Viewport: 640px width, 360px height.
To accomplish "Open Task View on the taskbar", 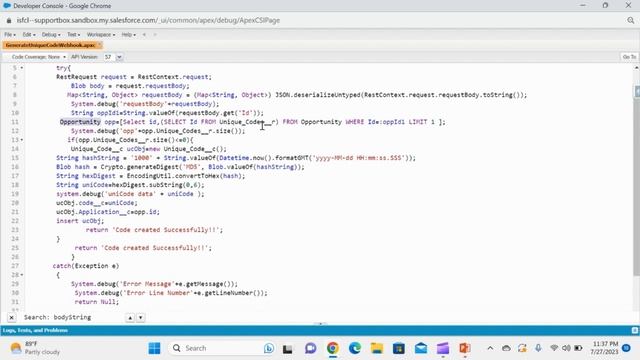I will point(288,348).
